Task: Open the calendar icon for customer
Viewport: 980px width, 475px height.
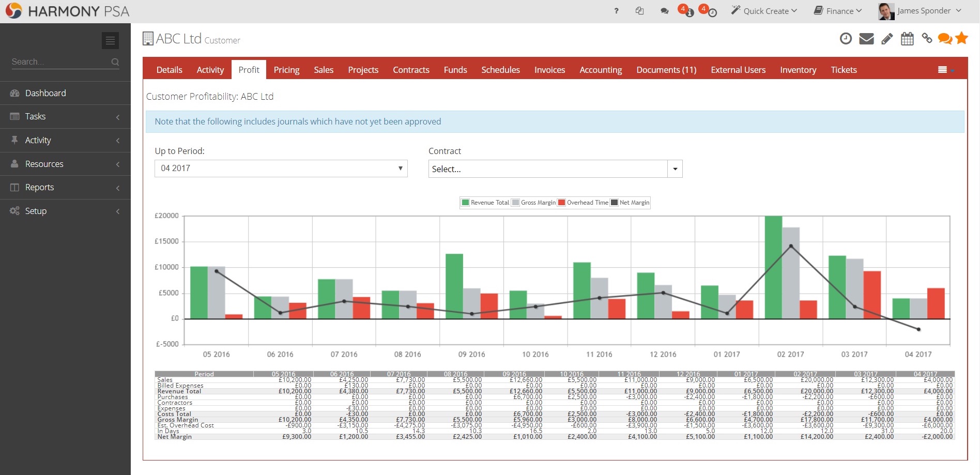Action: 907,39
